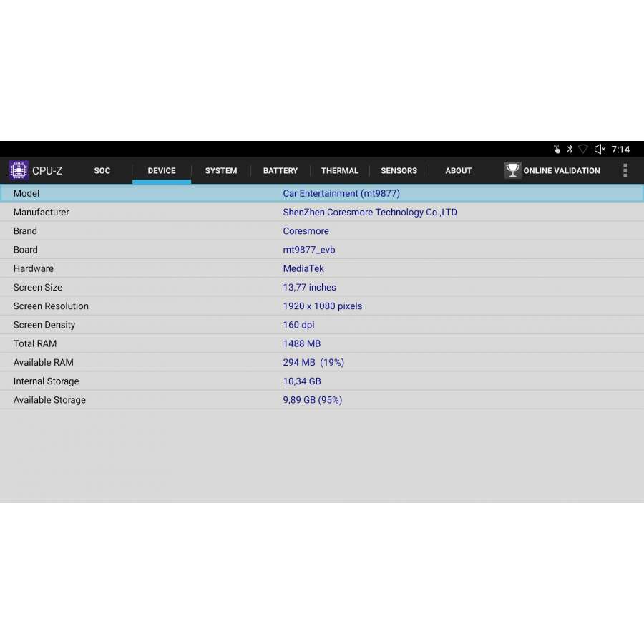Select the '160 dpi' value
This screenshot has height=644, width=644.
[x=298, y=325]
